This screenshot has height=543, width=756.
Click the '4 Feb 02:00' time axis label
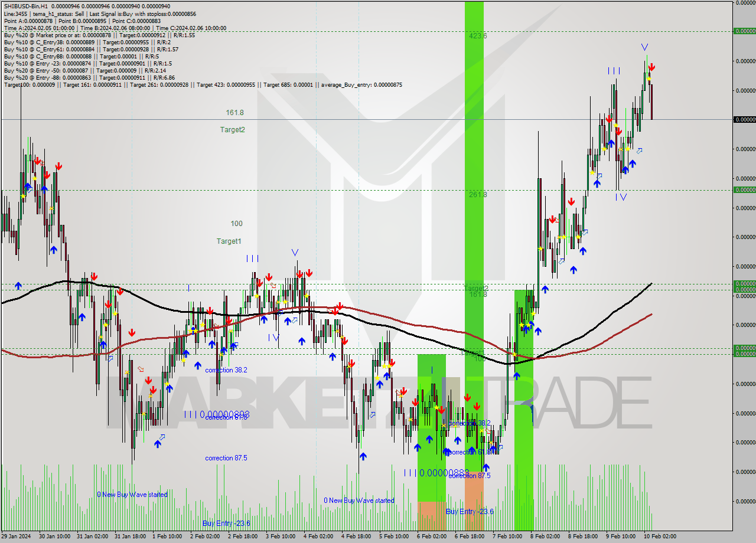[318, 537]
